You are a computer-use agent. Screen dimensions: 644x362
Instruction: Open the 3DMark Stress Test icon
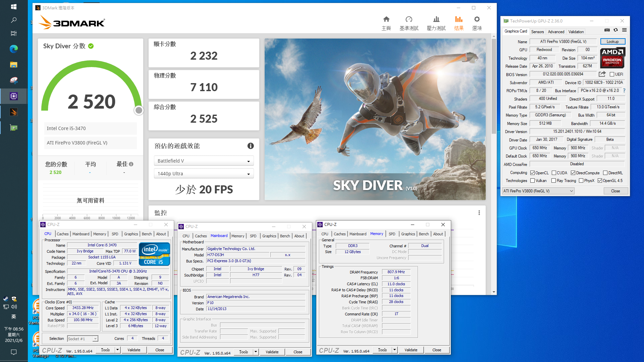tap(436, 19)
